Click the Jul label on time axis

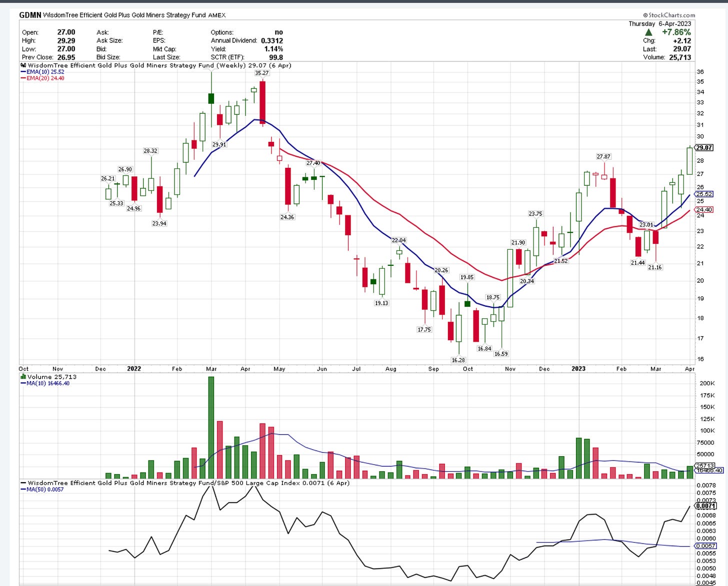(x=356, y=369)
